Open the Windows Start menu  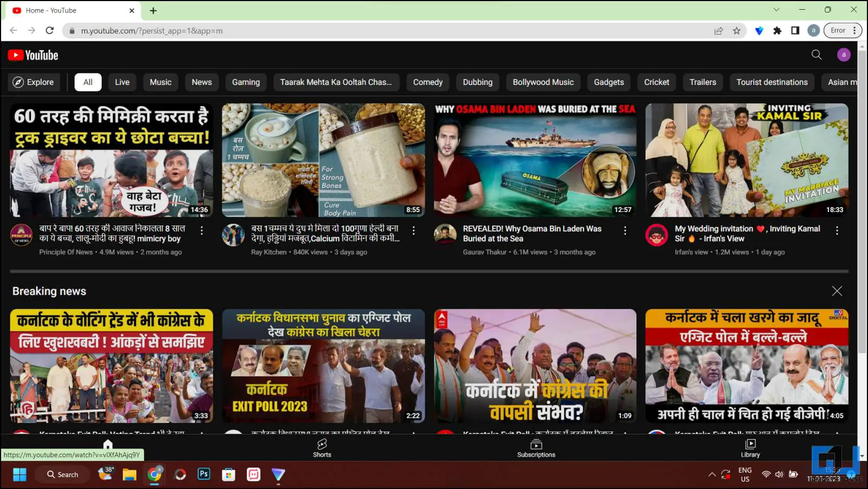coord(19,474)
